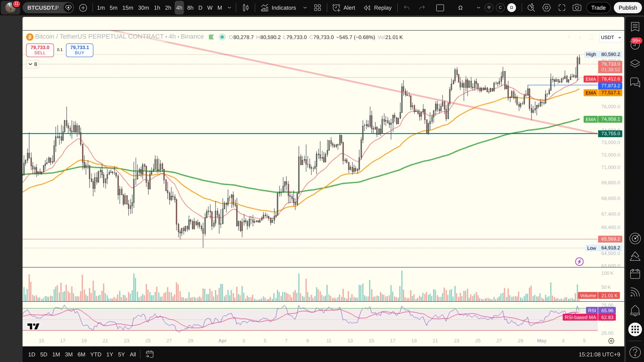Click the Trade button
Image resolution: width=644 pixels, height=362 pixels.
(598, 8)
